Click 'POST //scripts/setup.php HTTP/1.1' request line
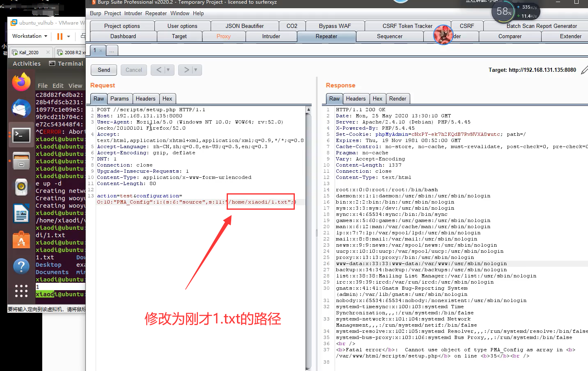Viewport: 588px width, 371px height. pos(151,110)
